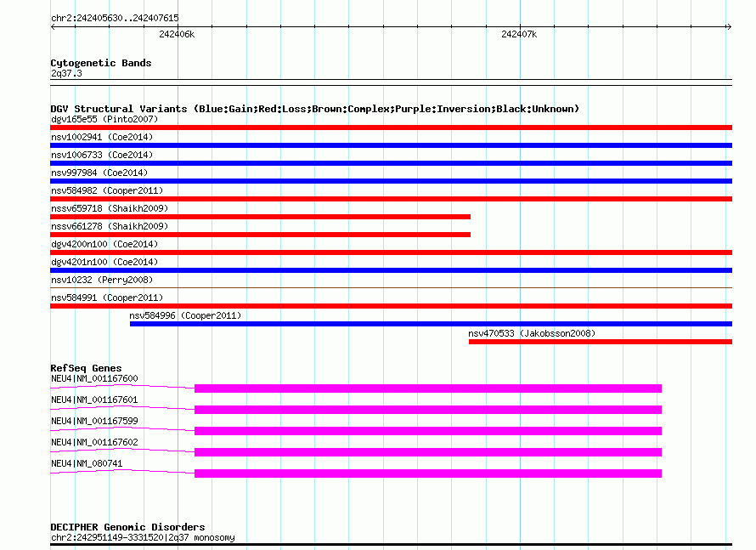Click the black 2q37 monosomy DECIPHER bar
The image size is (756, 550).
click(391, 545)
